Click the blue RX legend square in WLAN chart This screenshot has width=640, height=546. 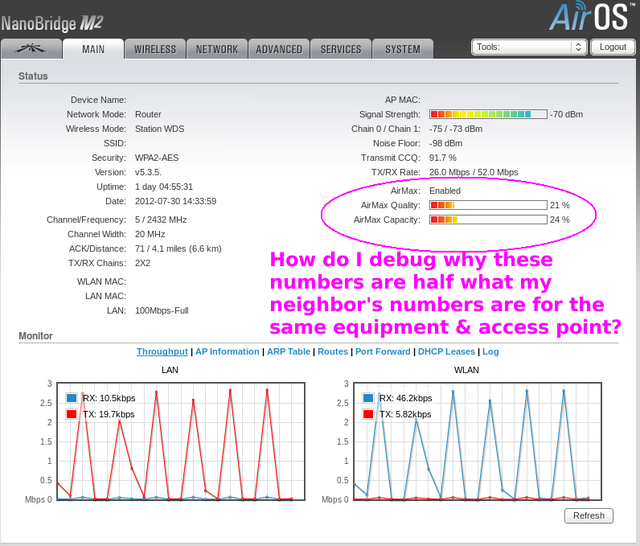(x=368, y=398)
